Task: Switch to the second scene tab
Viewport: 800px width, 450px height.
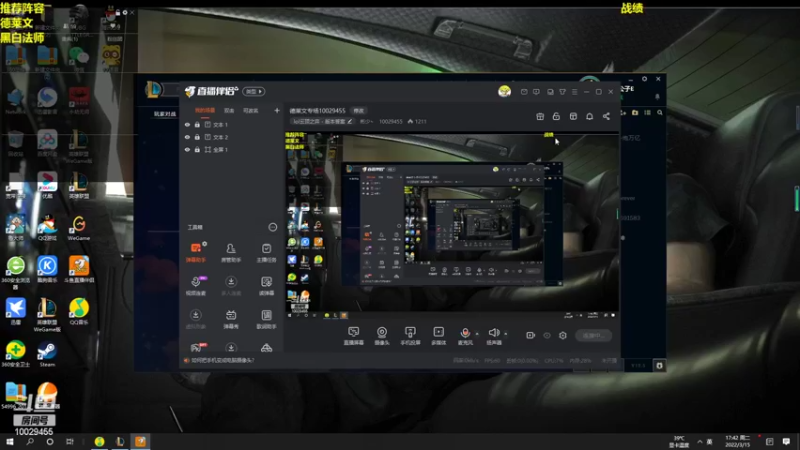Action: tap(229, 110)
